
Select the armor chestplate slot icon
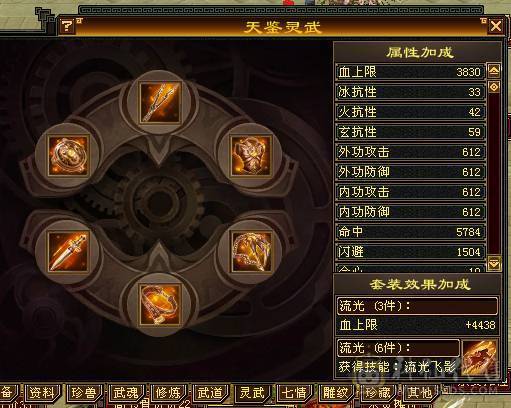click(x=251, y=156)
